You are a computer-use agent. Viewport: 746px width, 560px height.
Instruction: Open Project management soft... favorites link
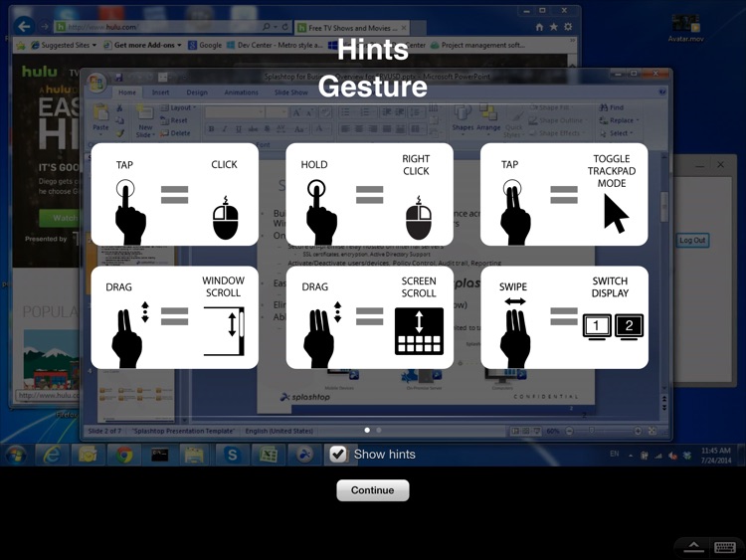click(x=477, y=45)
